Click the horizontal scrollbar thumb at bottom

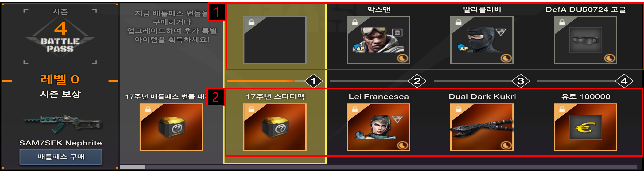point(132,167)
